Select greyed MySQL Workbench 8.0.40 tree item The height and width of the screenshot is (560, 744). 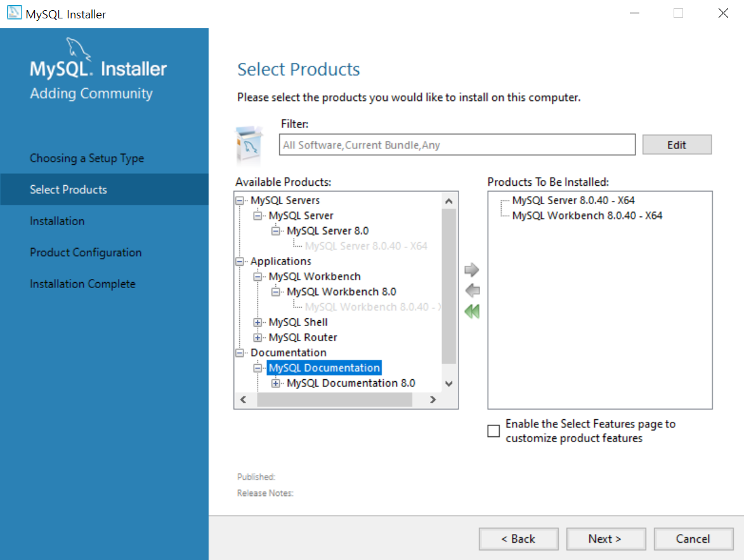(x=372, y=306)
